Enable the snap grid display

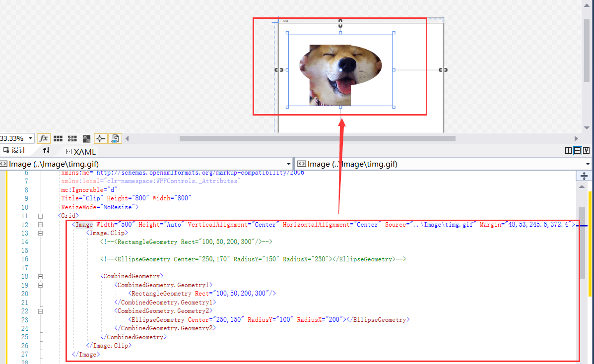point(58,138)
